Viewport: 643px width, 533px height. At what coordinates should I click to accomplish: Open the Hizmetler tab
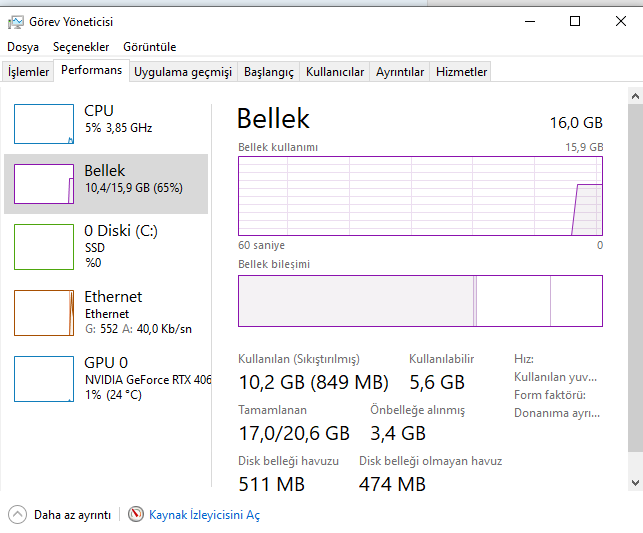(462, 72)
